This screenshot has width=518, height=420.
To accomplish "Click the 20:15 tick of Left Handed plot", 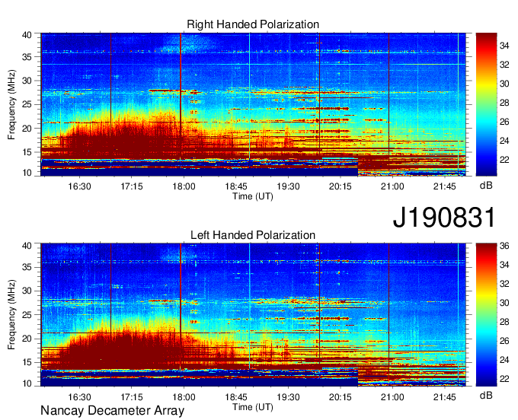I will 341,397.
